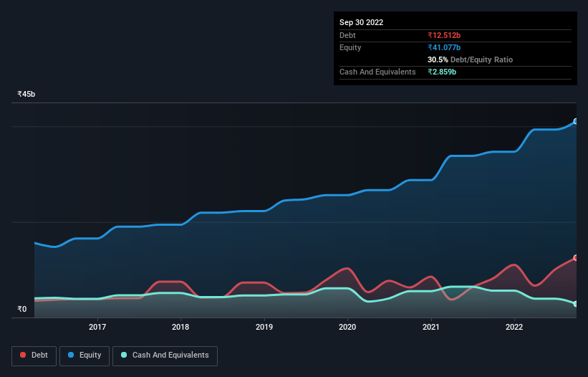Toggle the Debt legend button
The height and width of the screenshot is (377, 588).
click(x=34, y=355)
